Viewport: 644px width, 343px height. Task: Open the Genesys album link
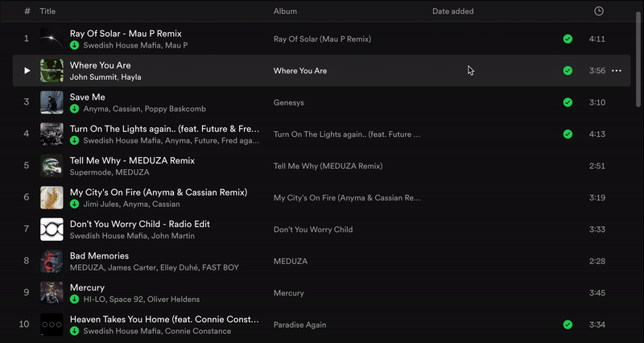click(x=290, y=102)
